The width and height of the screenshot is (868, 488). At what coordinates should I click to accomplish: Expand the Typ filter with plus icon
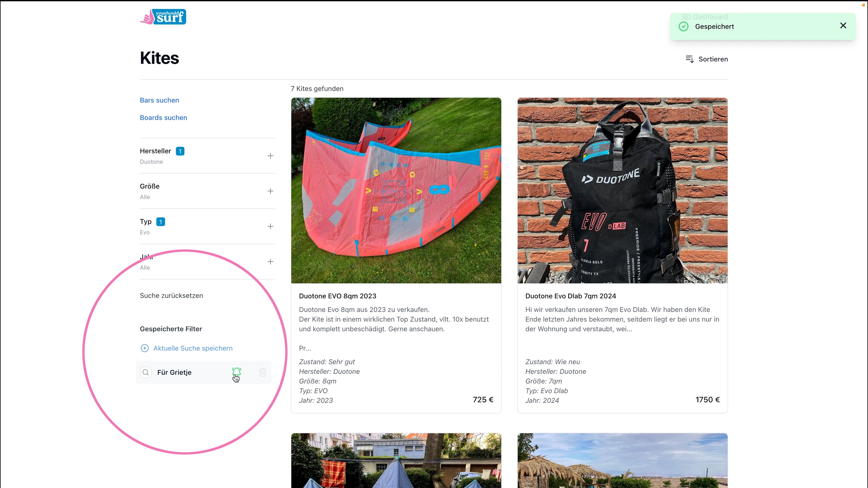tap(270, 226)
